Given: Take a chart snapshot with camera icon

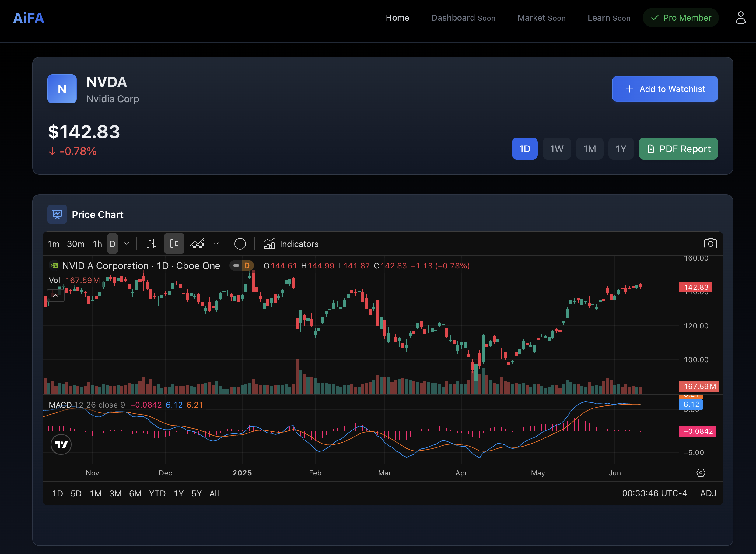Looking at the screenshot, I should point(710,244).
